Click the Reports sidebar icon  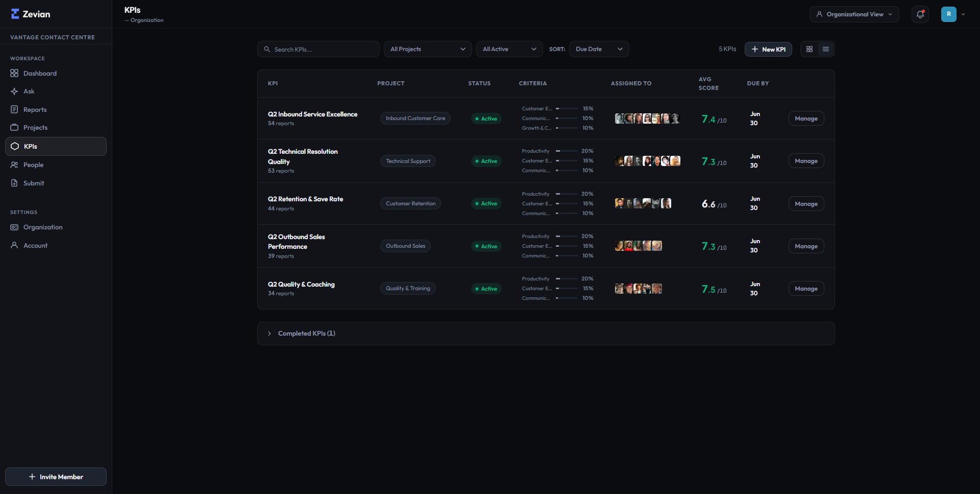[14, 109]
